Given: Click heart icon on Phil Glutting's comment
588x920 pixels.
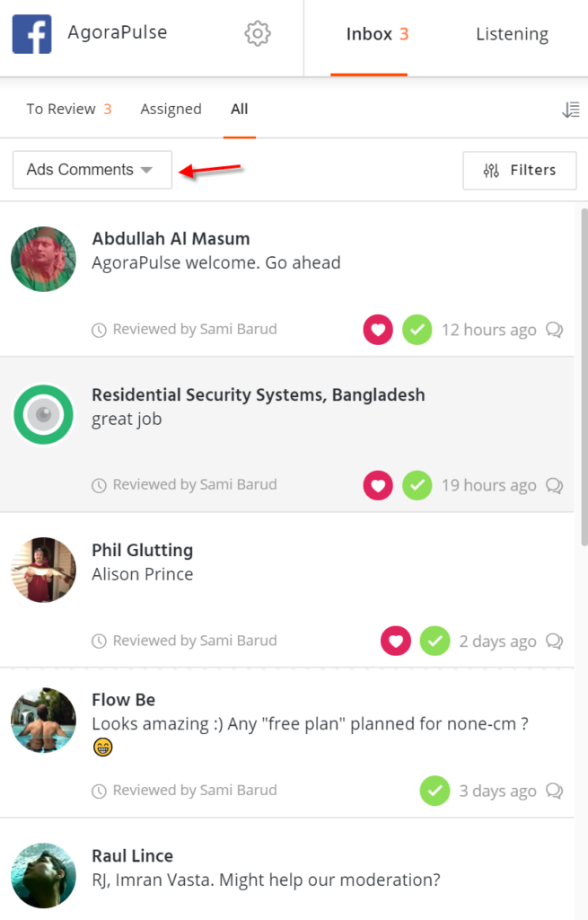Looking at the screenshot, I should pyautogui.click(x=396, y=641).
